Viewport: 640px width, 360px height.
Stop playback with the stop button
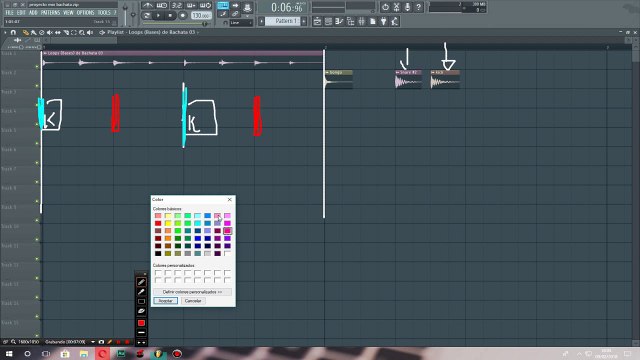coord(170,16)
